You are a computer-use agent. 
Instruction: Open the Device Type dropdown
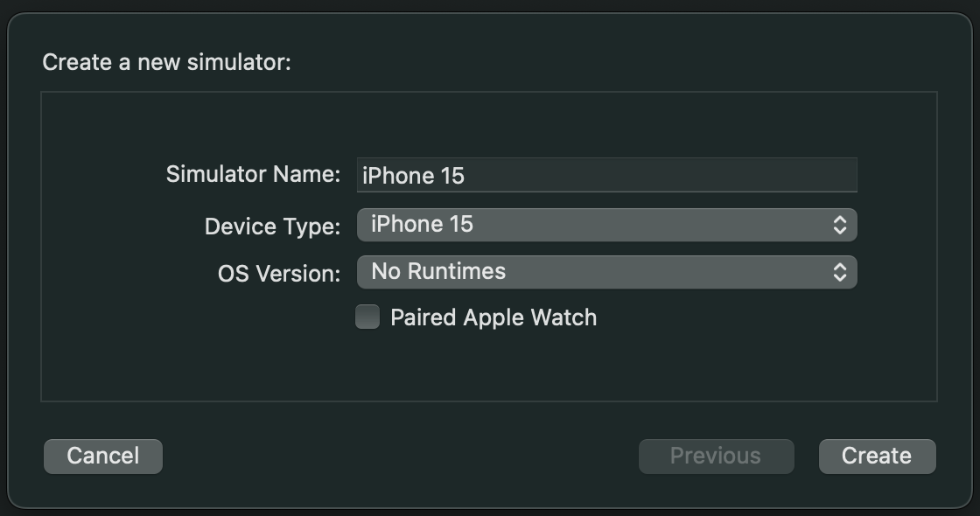point(606,225)
